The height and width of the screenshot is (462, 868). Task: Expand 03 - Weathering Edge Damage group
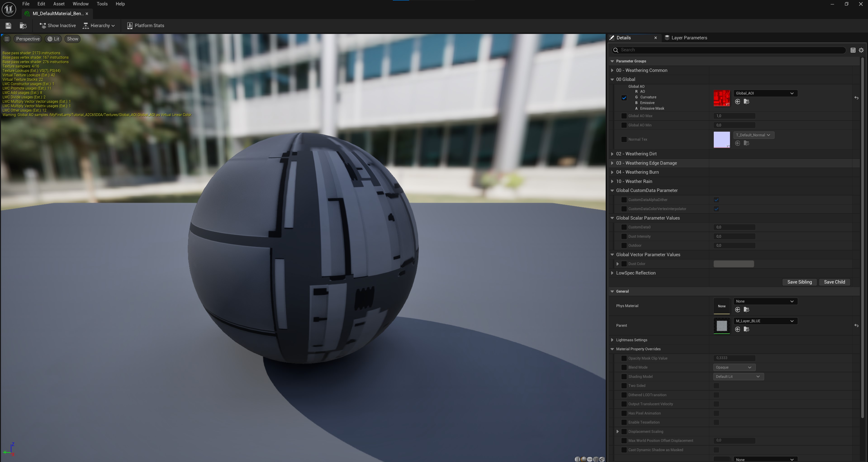612,163
